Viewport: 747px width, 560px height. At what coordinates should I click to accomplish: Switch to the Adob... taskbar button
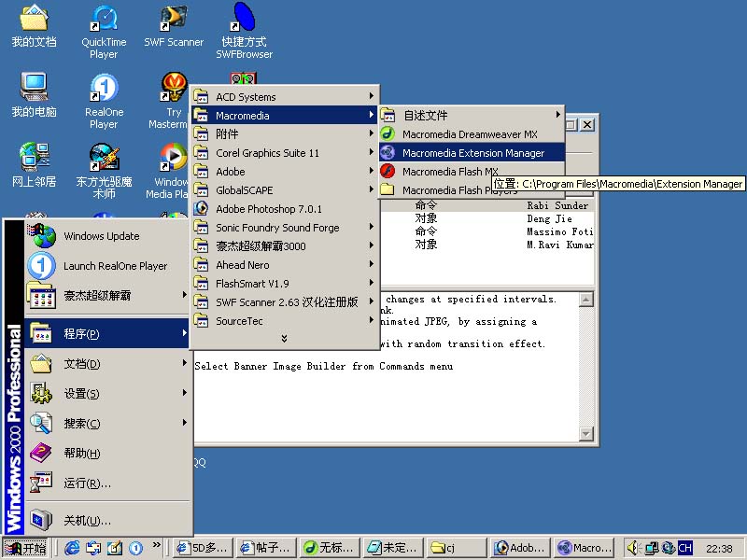(520, 548)
